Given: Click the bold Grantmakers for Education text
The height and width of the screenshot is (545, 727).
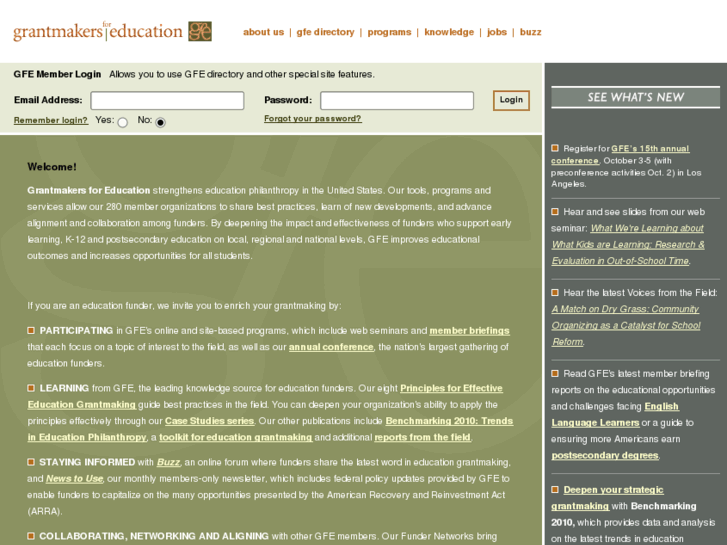Looking at the screenshot, I should (89, 191).
